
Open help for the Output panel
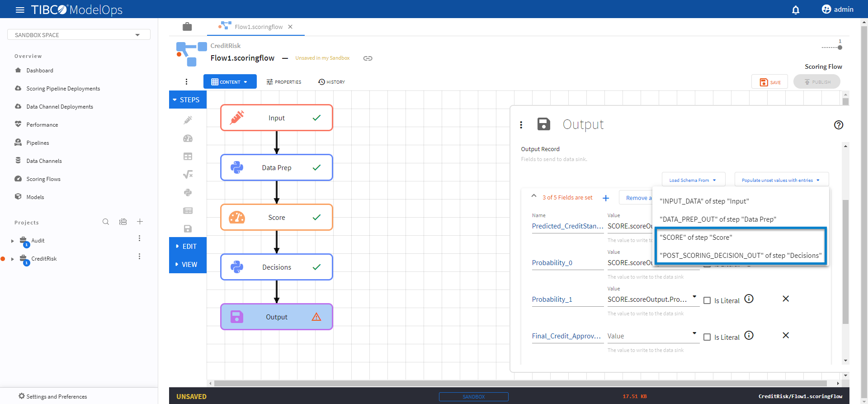click(839, 125)
